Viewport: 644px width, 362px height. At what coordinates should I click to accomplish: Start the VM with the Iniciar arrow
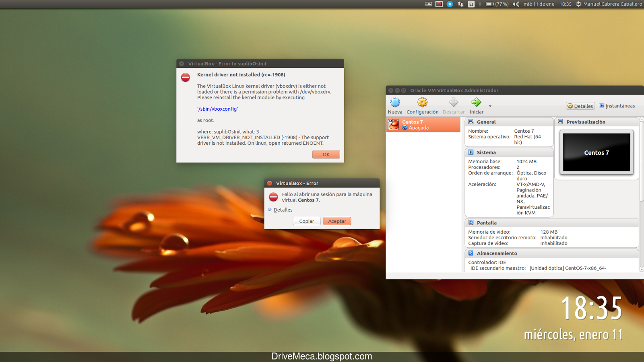click(x=476, y=102)
